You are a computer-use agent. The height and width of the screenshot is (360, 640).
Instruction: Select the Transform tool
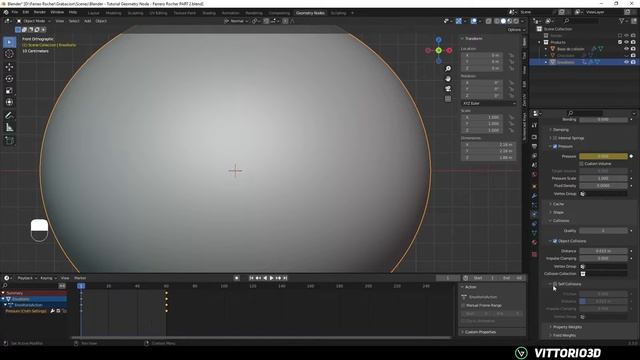tap(9, 102)
